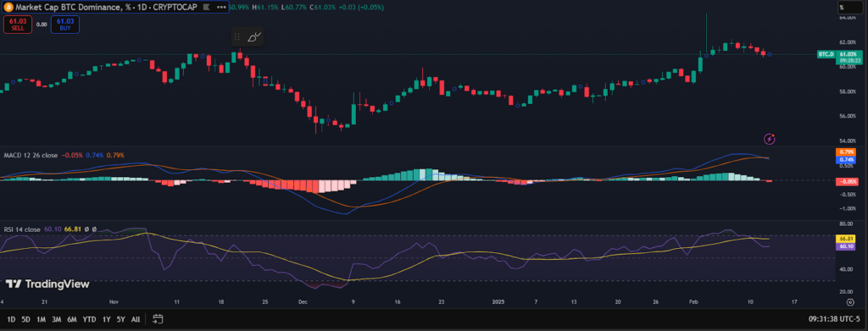This screenshot has height=331, width=868.
Task: Click the MACD 12 26 close indicator label
Action: click(31, 155)
